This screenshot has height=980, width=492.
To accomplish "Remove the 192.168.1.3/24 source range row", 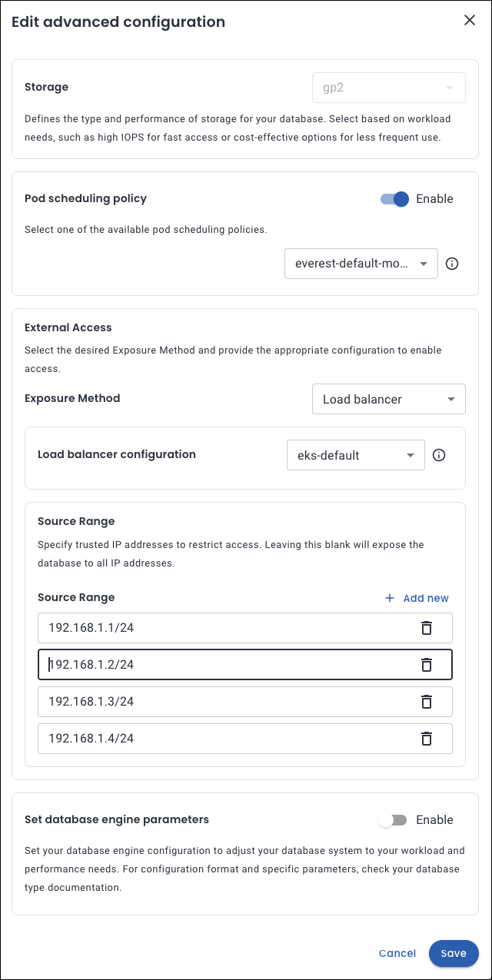I will [426, 702].
